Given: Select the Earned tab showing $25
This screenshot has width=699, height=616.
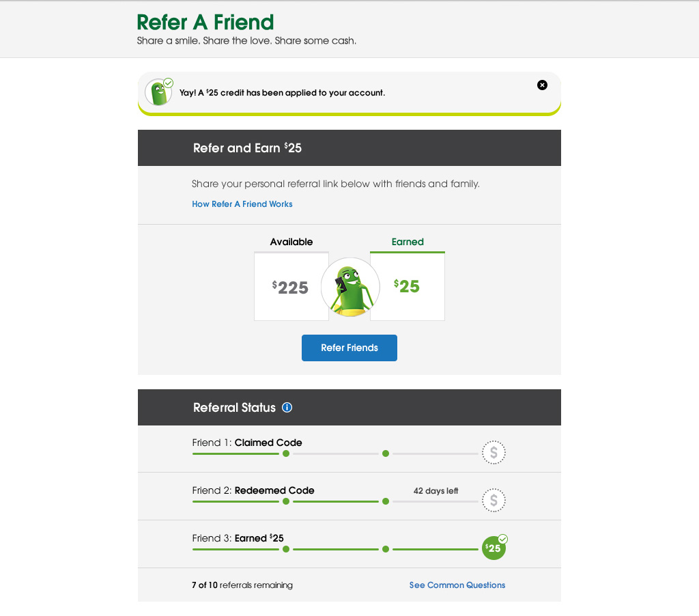Looking at the screenshot, I should pyautogui.click(x=408, y=279).
